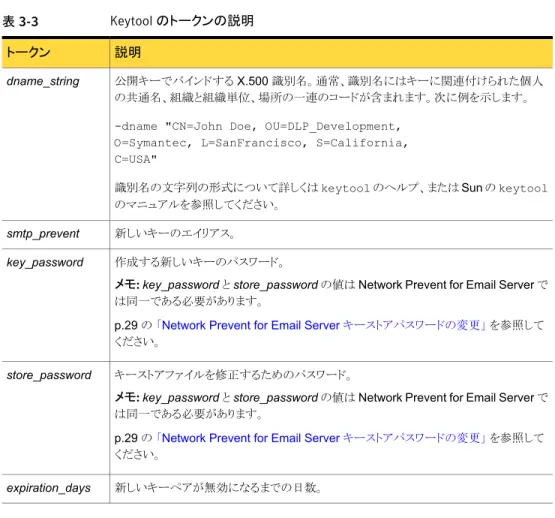
Task: Click the description '新しいキーのエイリアス。'
Action: pyautogui.click(x=175, y=234)
